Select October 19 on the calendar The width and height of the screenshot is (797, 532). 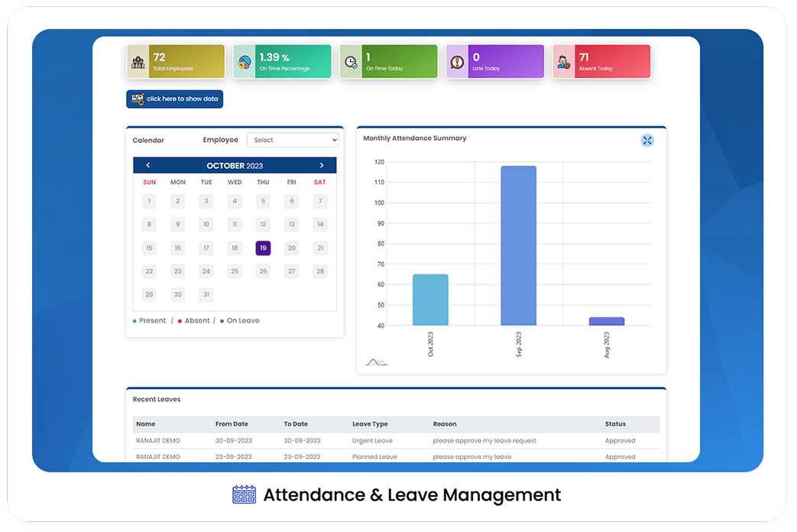[x=263, y=248]
